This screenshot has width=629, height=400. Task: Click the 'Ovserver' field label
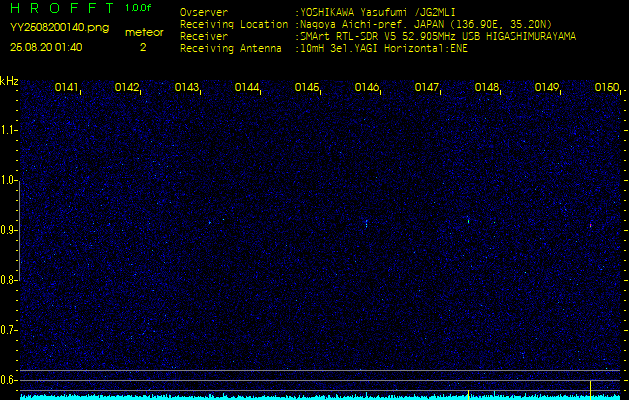point(204,12)
